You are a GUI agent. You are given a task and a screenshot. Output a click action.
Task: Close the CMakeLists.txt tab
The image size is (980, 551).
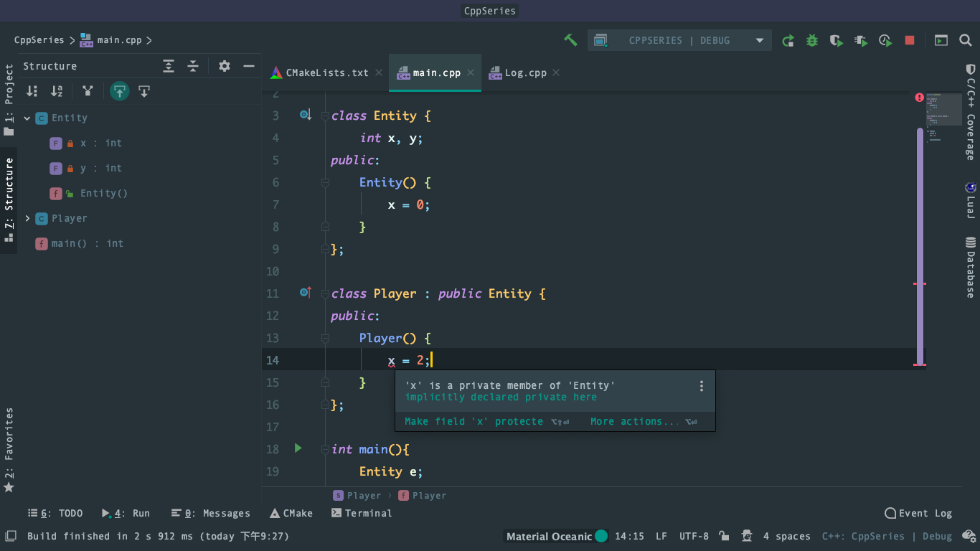[379, 73]
